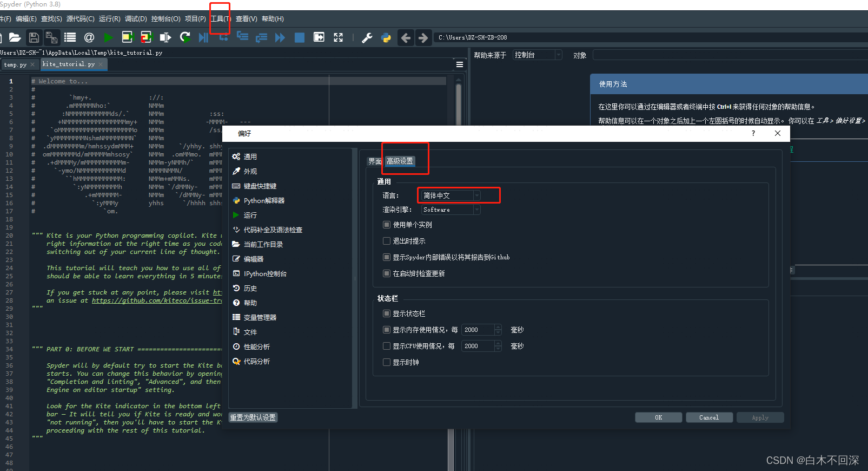Open the 语言 简体中文 dropdown
The image size is (868, 471).
click(x=451, y=195)
